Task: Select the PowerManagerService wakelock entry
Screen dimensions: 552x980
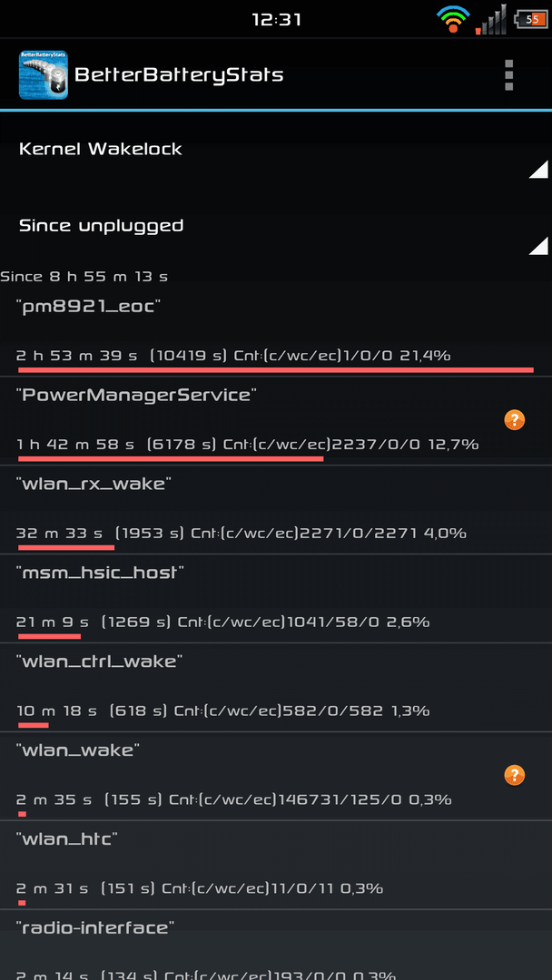Action: pos(276,421)
